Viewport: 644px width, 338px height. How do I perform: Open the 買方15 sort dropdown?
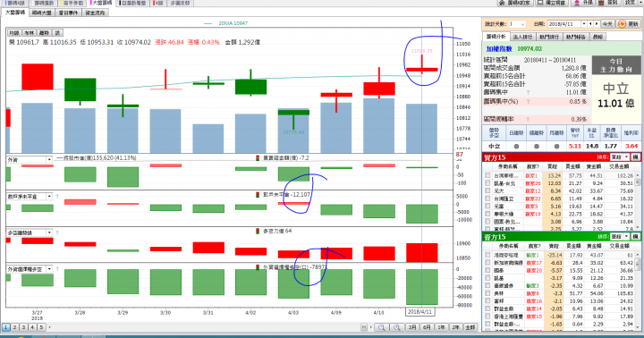(626, 157)
